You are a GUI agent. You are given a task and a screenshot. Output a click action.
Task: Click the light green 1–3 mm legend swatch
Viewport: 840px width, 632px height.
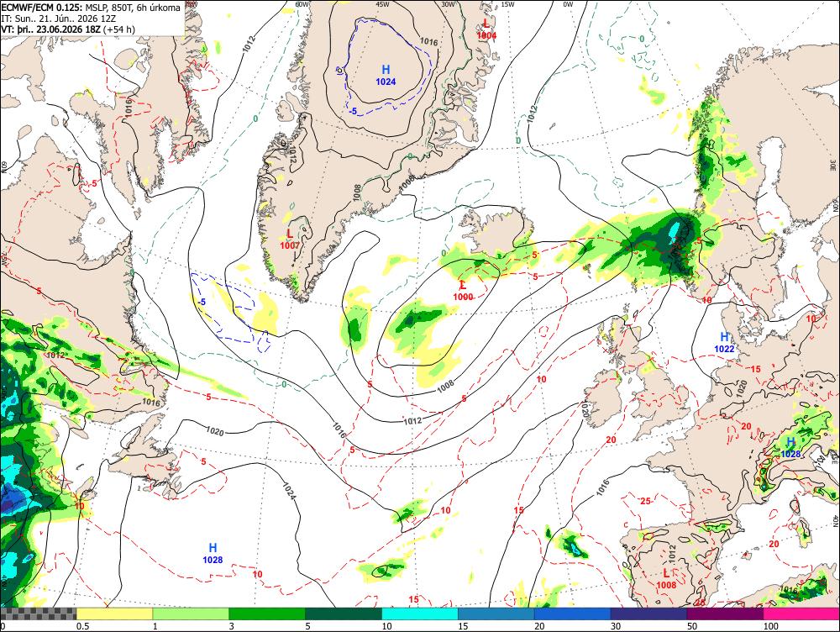pos(191,614)
